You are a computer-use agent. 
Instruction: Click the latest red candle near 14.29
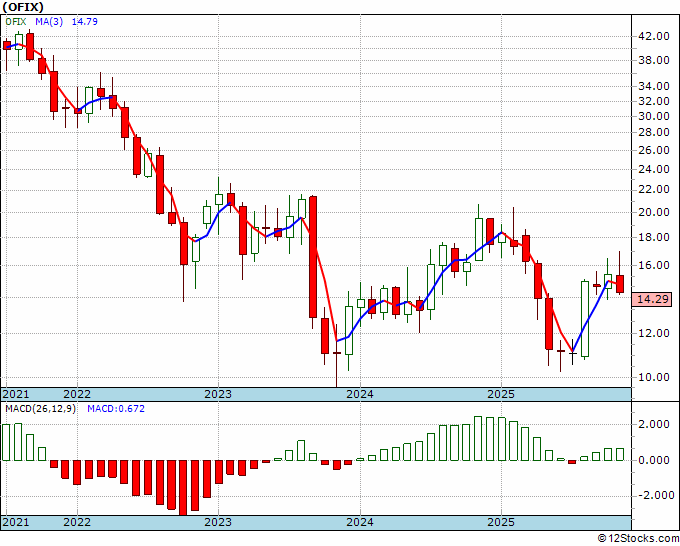coord(620,284)
